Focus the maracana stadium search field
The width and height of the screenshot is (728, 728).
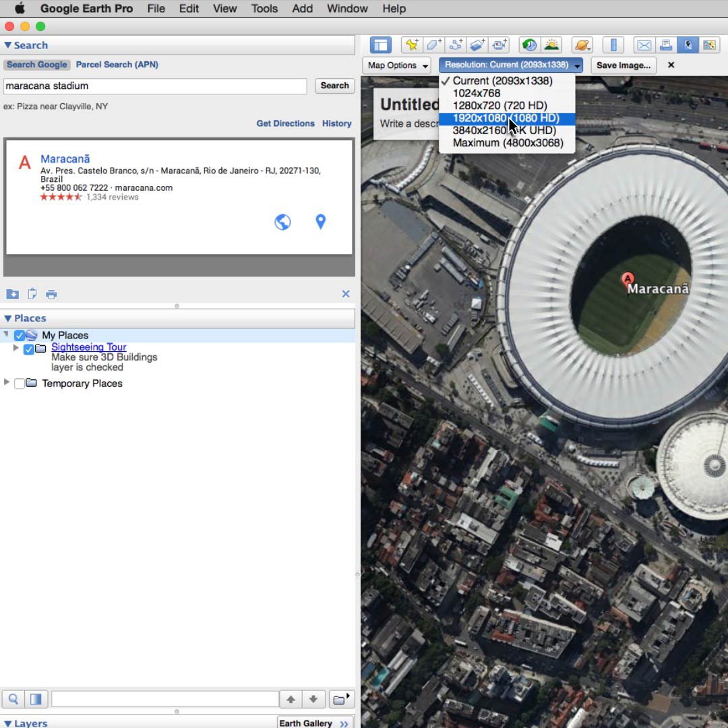coord(155,86)
